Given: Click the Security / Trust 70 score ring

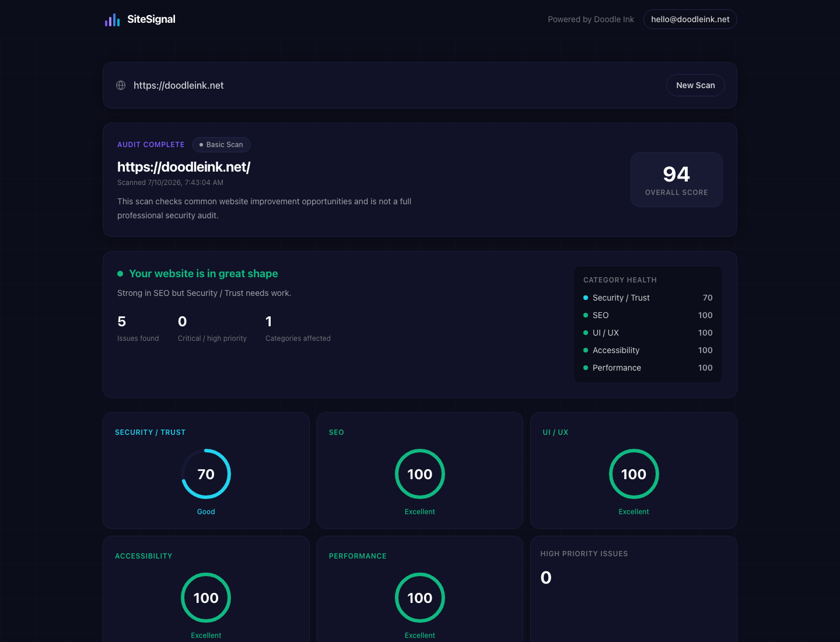Looking at the screenshot, I should click(206, 474).
